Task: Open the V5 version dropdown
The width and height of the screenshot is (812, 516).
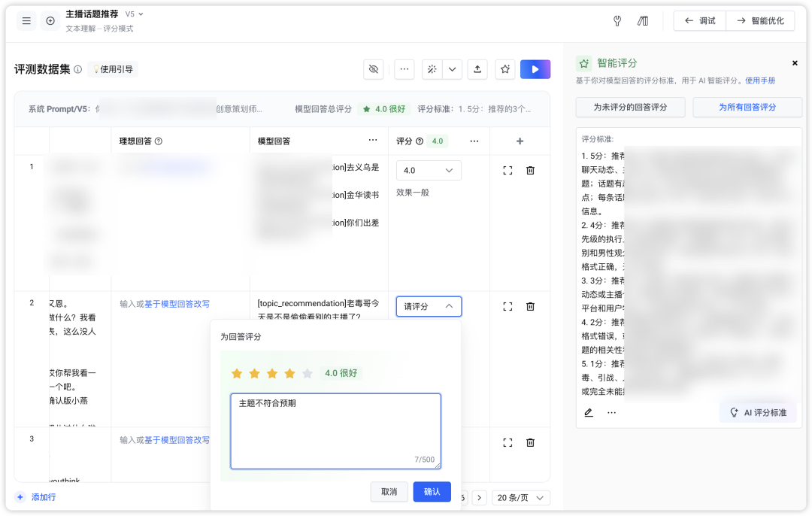Action: pyautogui.click(x=134, y=14)
